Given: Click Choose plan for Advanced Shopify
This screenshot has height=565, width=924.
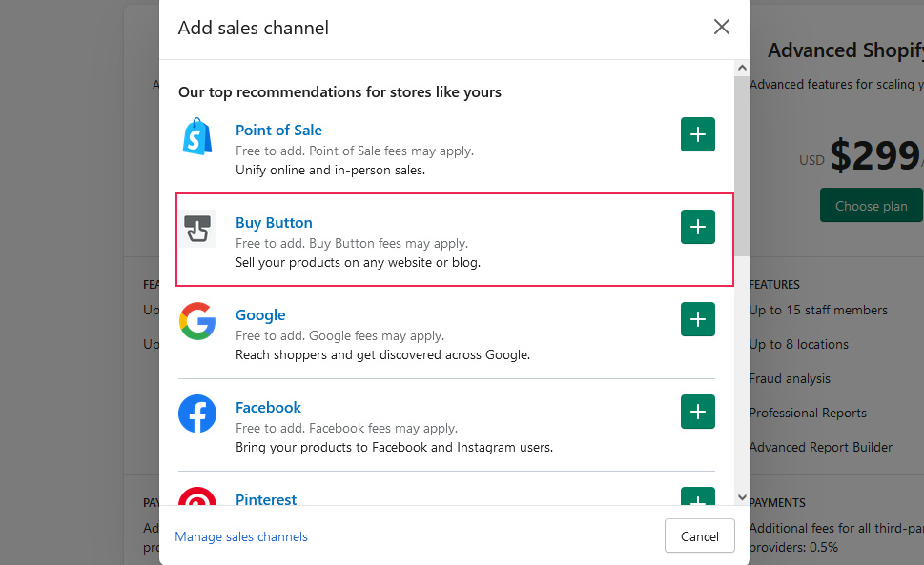Looking at the screenshot, I should (871, 206).
